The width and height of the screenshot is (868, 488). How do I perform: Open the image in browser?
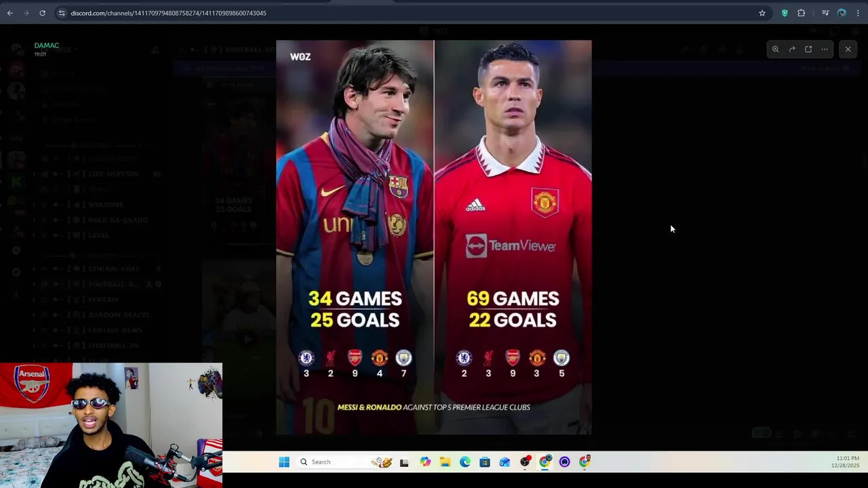(808, 49)
